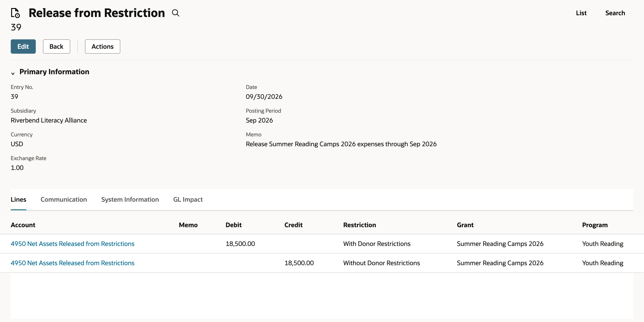The width and height of the screenshot is (644, 322).
Task: Click the Credit column header
Action: tap(294, 225)
